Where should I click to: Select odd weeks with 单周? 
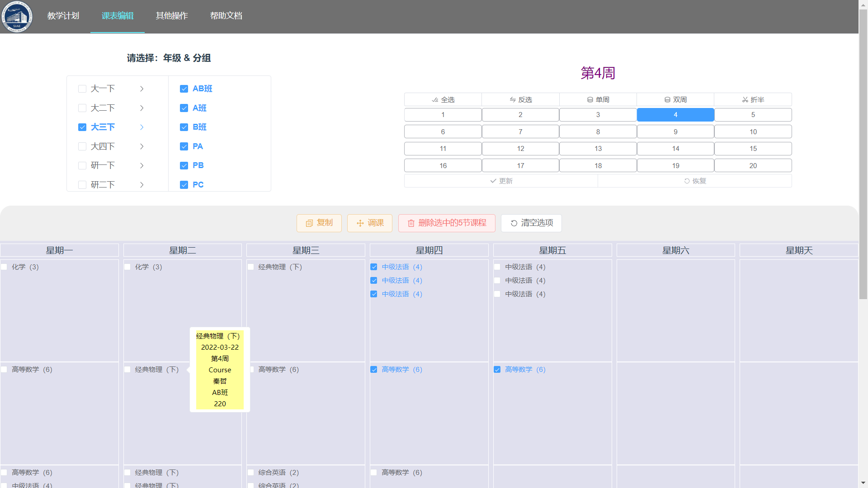pyautogui.click(x=598, y=99)
